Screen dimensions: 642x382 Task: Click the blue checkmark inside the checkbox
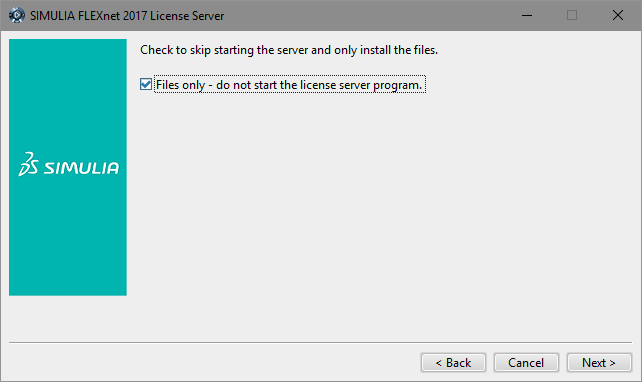coord(146,84)
